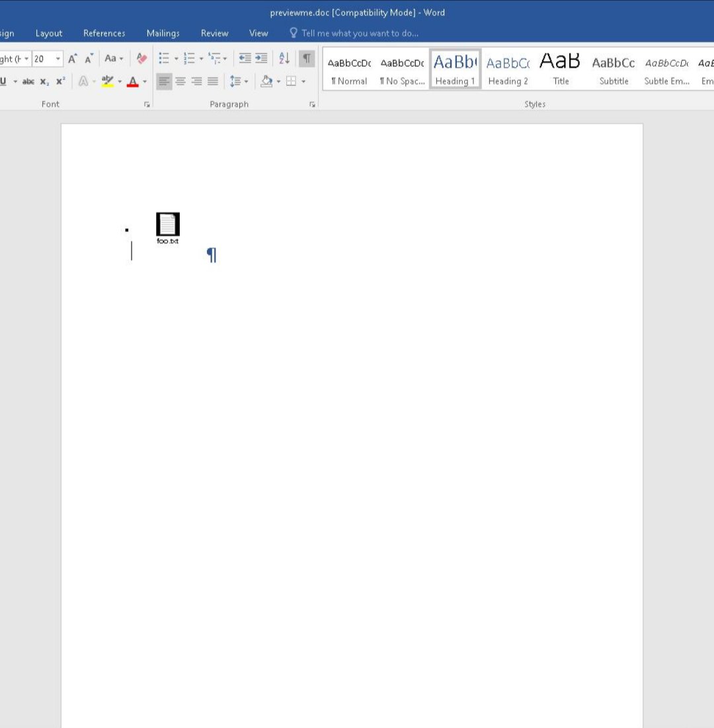Open Font dialog box launcher
This screenshot has width=714, height=728.
pos(147,104)
